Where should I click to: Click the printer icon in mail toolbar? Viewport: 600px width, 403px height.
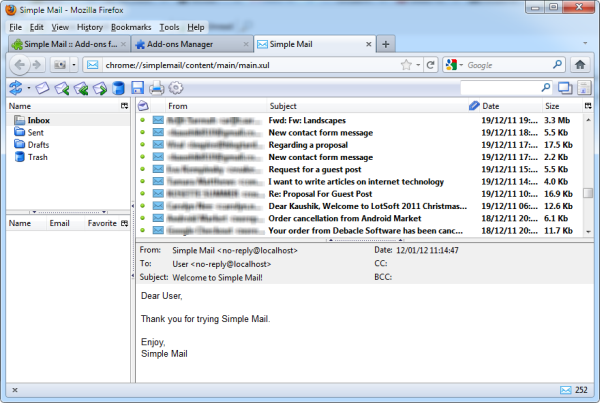tap(157, 88)
